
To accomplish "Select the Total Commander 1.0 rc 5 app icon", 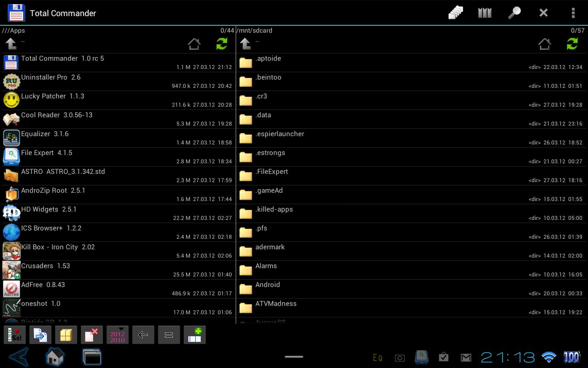I will pos(11,63).
